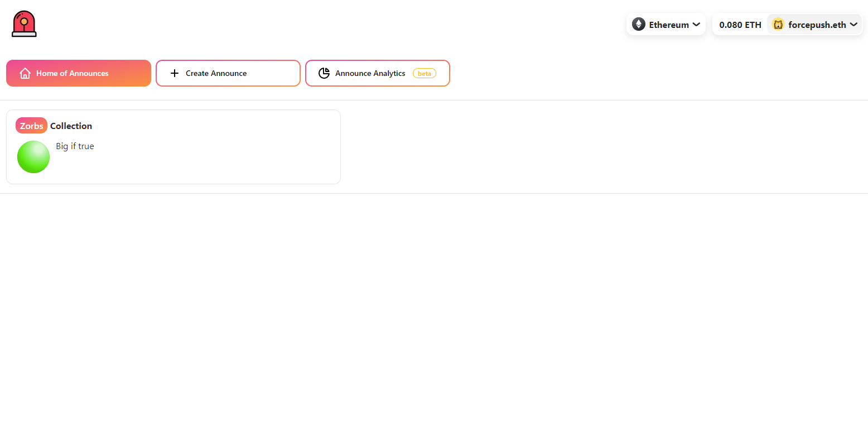Switch to the Announce Analytics tab
Image resolution: width=868 pixels, height=425 pixels.
[378, 73]
